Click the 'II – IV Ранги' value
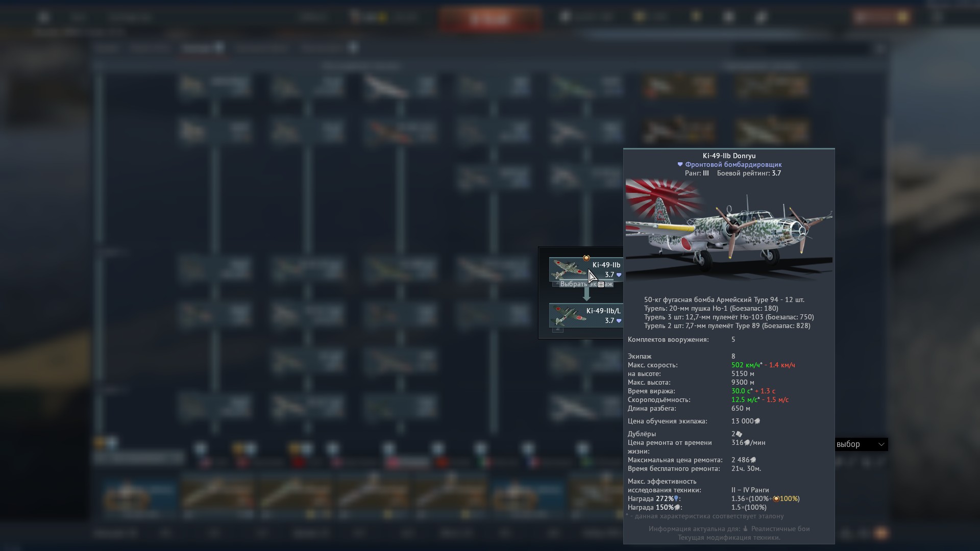This screenshot has width=980, height=551. click(750, 490)
